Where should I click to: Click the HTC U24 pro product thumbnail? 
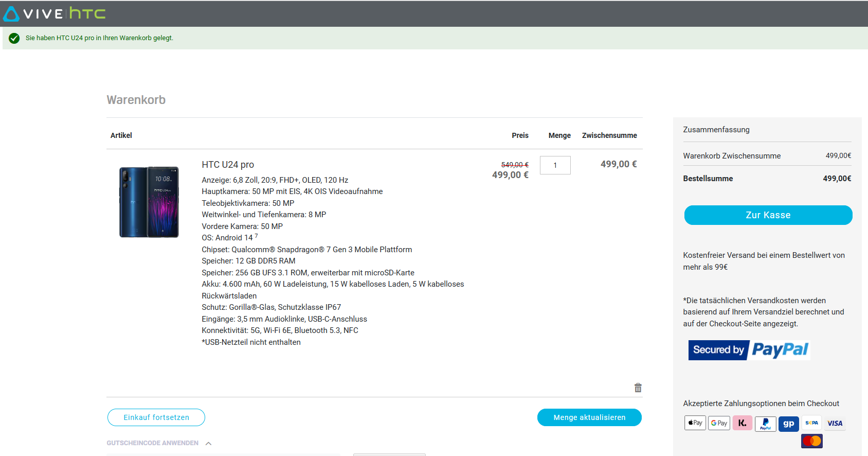(x=149, y=202)
